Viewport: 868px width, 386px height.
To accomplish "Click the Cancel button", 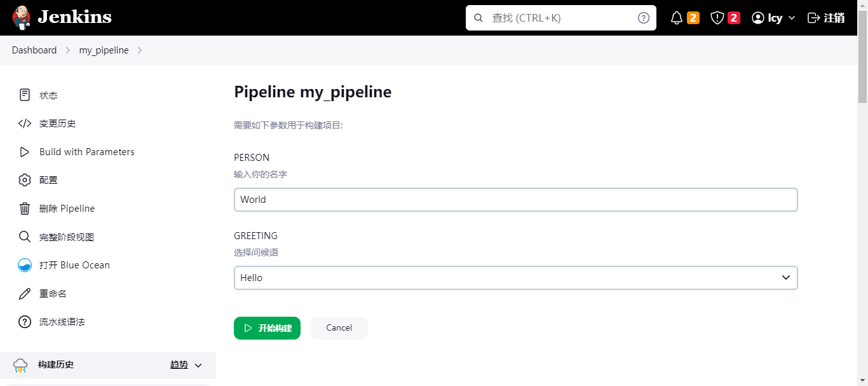I will click(339, 328).
